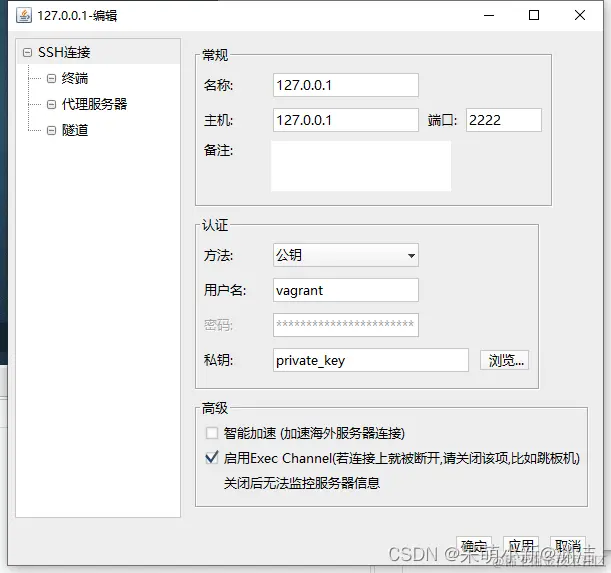Screen dimensions: 611x573
Task: Click the node icon beside 代理服务器
Action: 51,104
